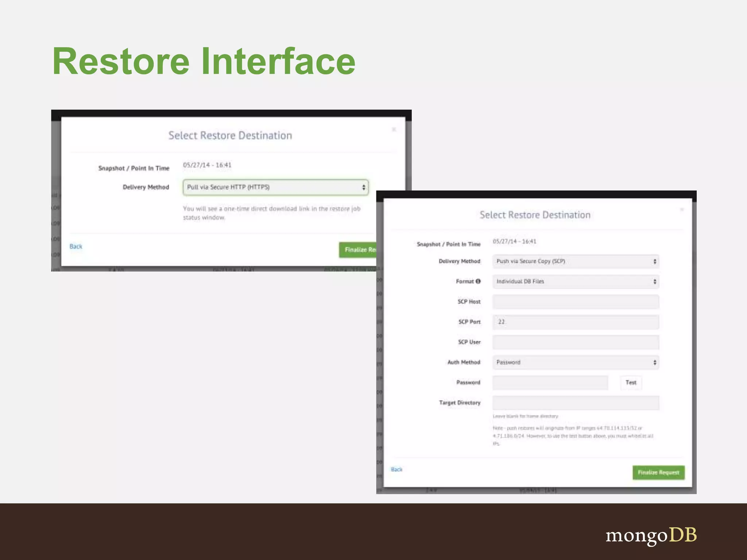Screen dimensions: 747x560
Task: Click the Target Directory input field
Action: pyautogui.click(x=576, y=403)
